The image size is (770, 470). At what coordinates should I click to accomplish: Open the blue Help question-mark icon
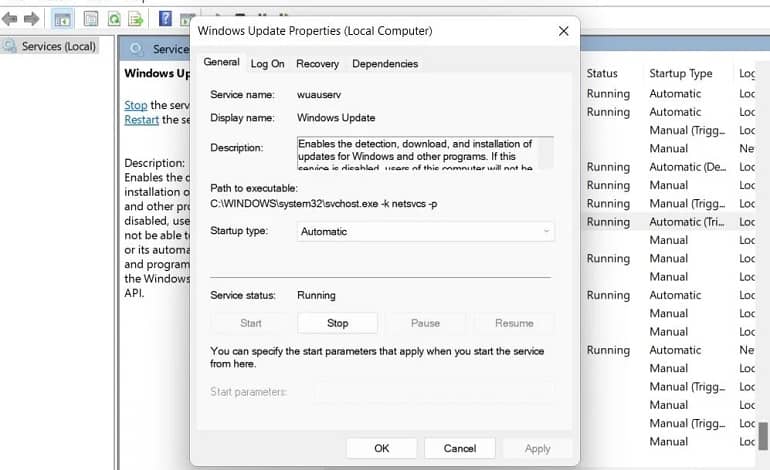click(165, 19)
